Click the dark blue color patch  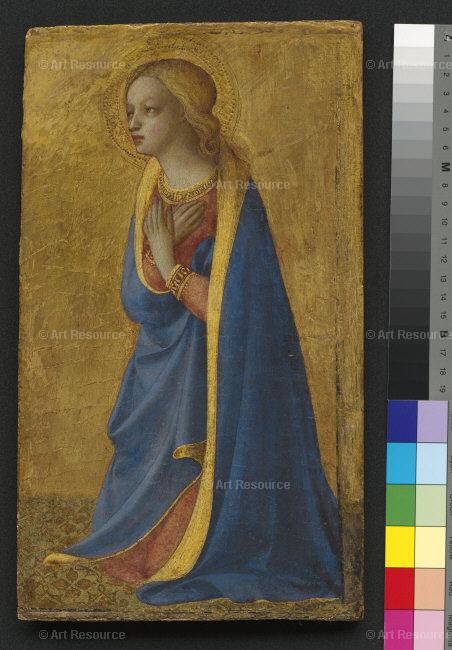[x=402, y=421]
